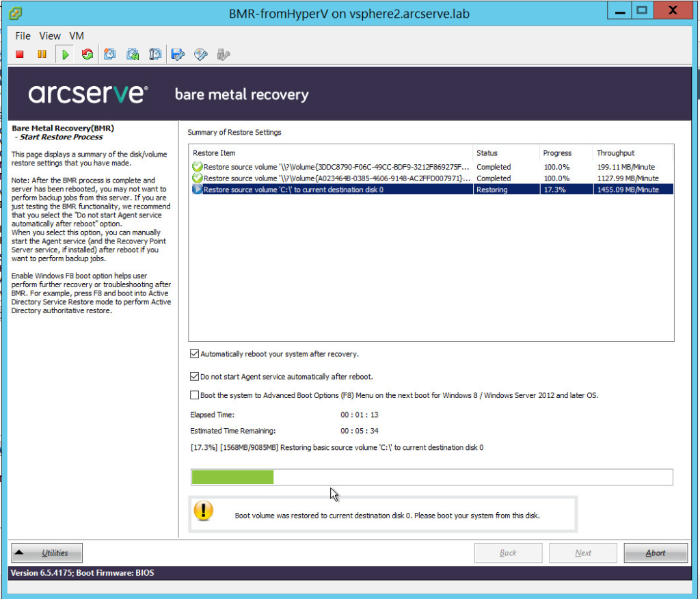This screenshot has height=599, width=700.
Task: Click the yellow warning exclamation icon
Action: coord(204,511)
